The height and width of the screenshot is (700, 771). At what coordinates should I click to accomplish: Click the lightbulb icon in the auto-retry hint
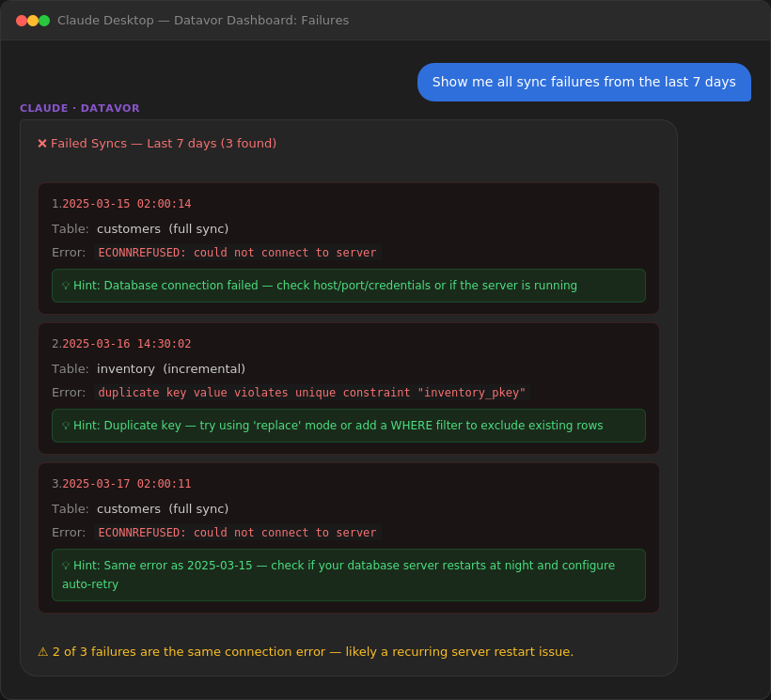click(x=65, y=565)
